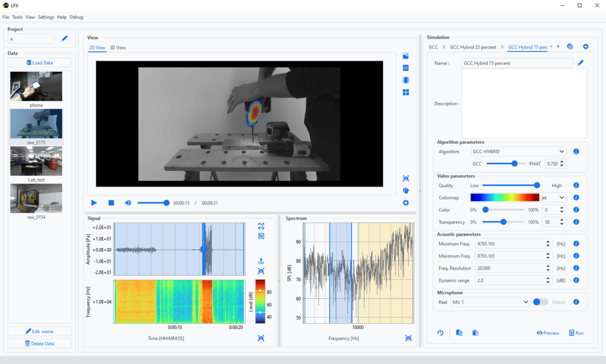The width and height of the screenshot is (606, 364).
Task: Open the Debug menu
Action: tap(76, 17)
